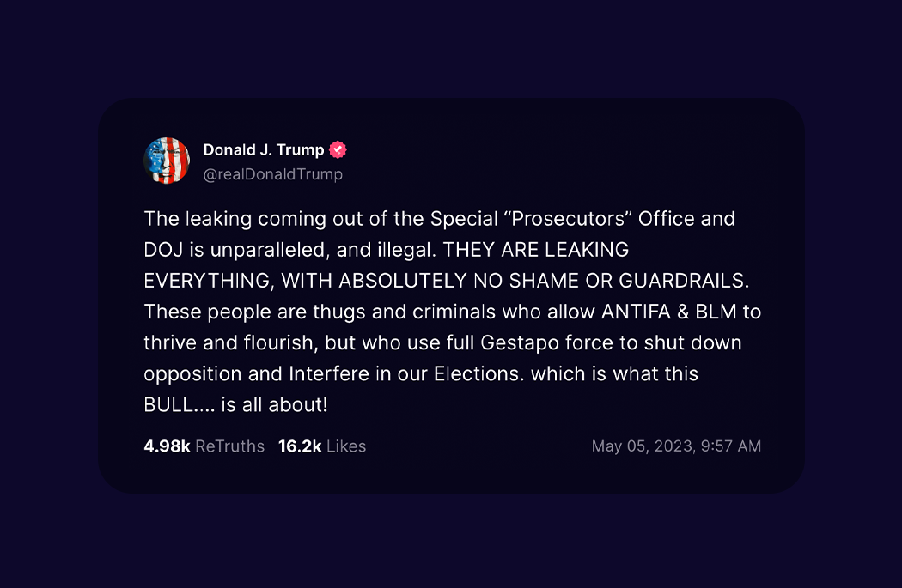902x588 pixels.
Task: Click the phrase 'THEY ARE LEAKING'
Action: 535,250
